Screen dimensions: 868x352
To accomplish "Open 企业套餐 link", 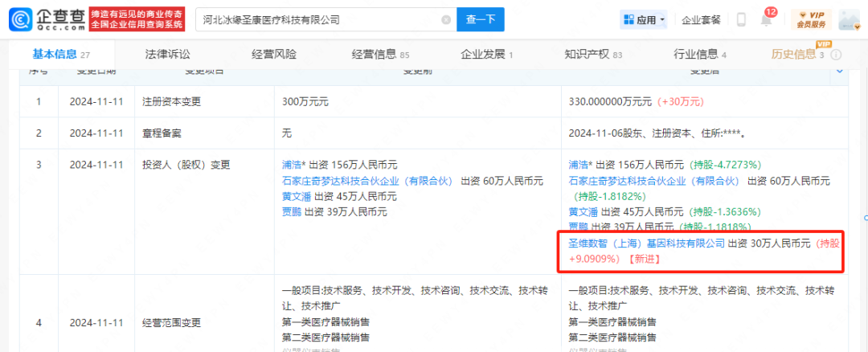I will [701, 20].
